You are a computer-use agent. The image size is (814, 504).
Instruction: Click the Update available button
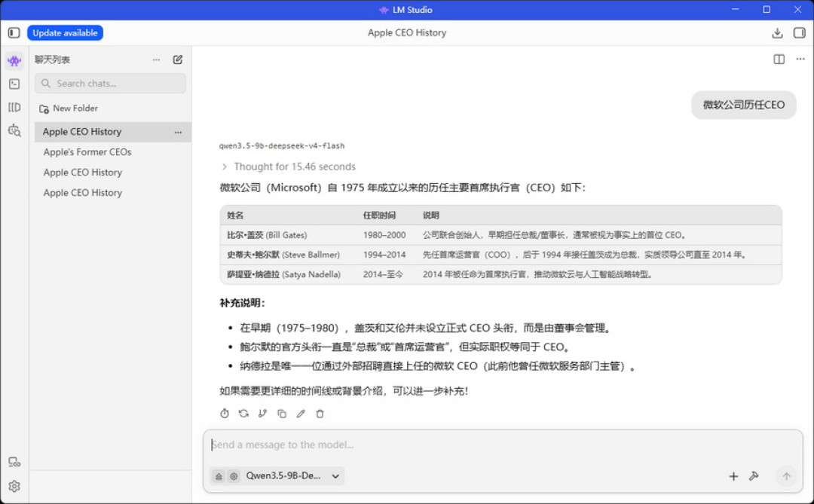[65, 32]
